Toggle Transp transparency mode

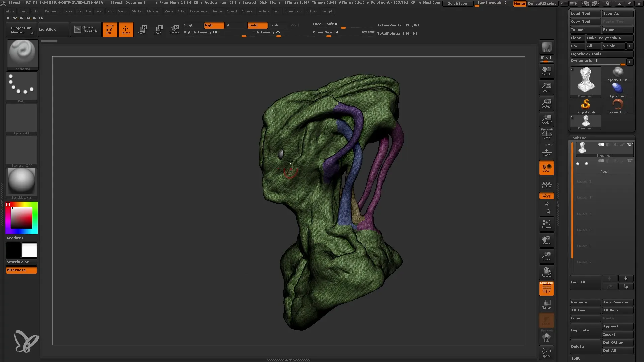pos(546,304)
